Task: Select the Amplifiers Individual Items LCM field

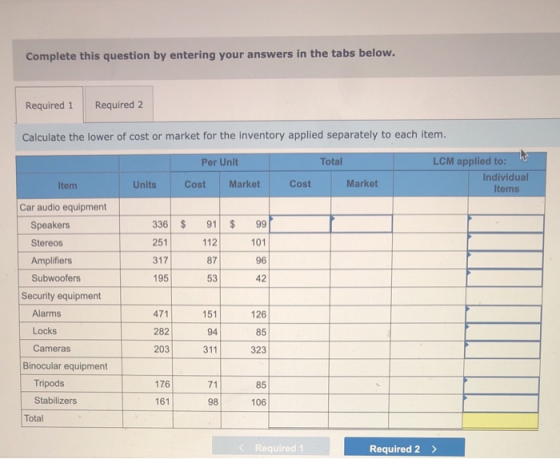Action: click(505, 260)
